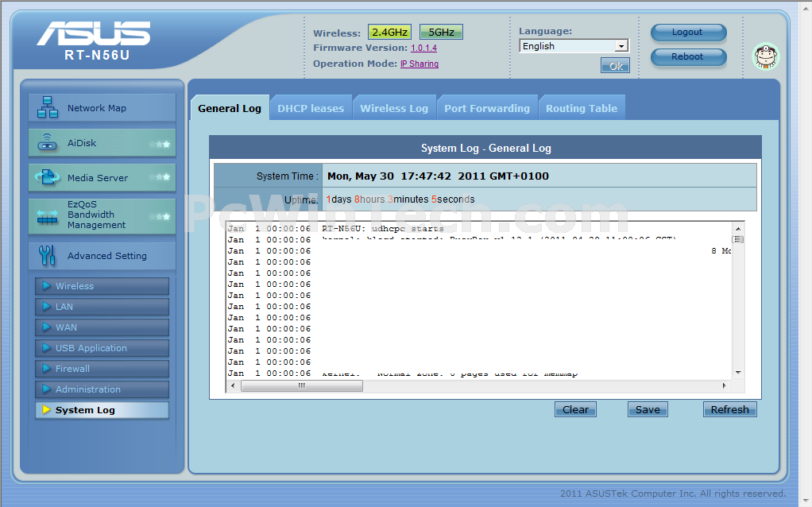Open the WAN settings section
This screenshot has width=812, height=507.
point(102,327)
